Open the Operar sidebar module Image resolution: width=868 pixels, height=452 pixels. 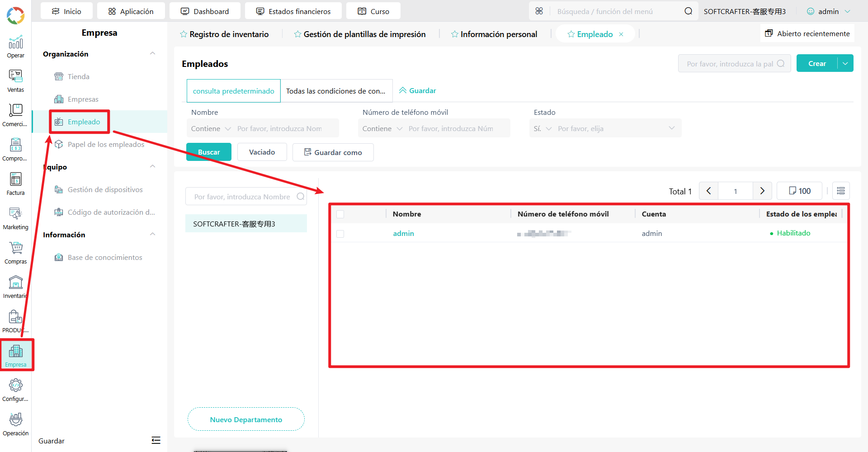point(15,47)
